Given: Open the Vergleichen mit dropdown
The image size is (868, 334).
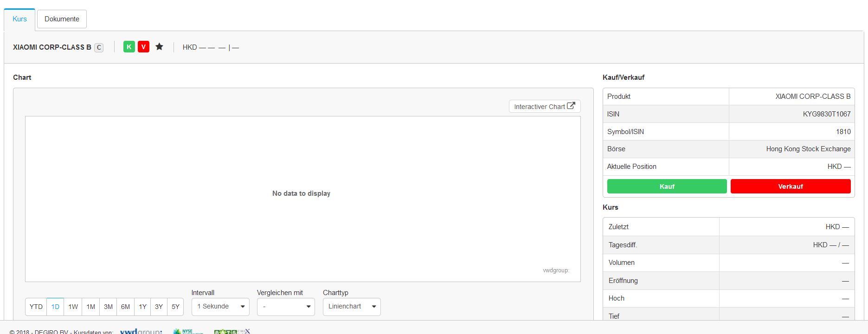Looking at the screenshot, I should (x=286, y=307).
